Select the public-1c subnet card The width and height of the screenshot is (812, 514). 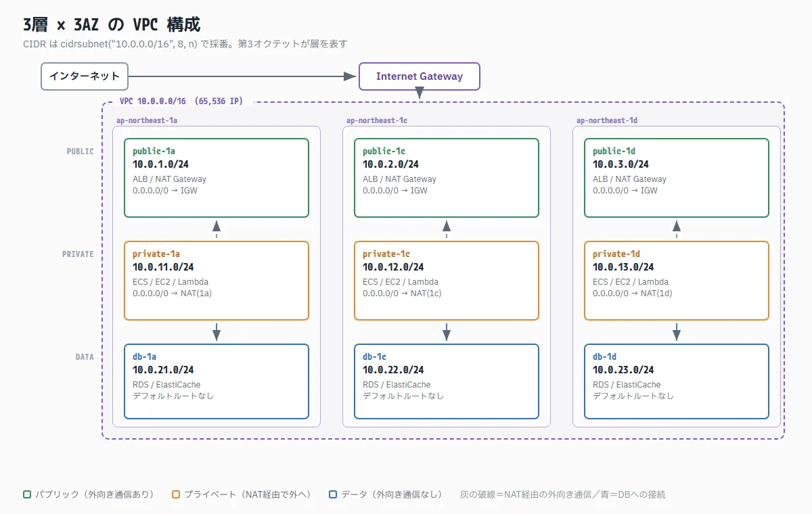tap(447, 178)
